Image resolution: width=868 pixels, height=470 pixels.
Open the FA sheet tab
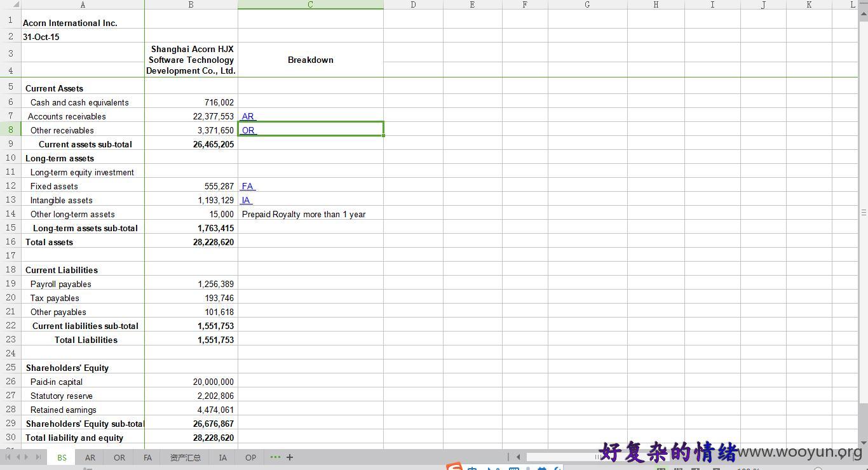coord(147,457)
